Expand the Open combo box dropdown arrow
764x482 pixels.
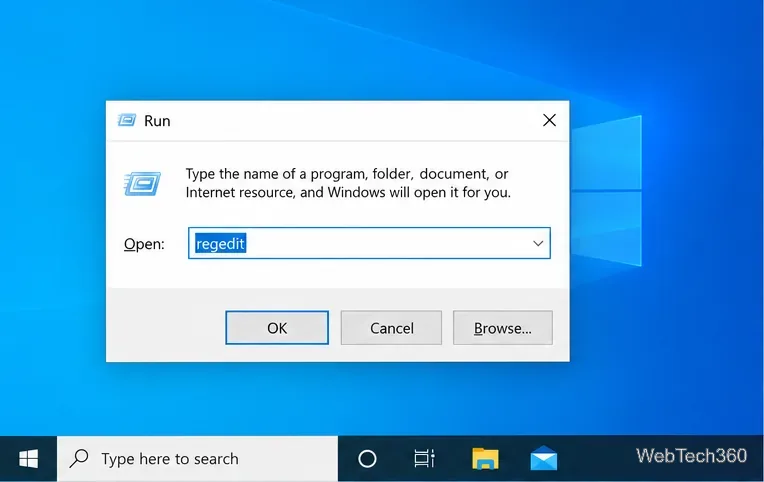coord(538,243)
